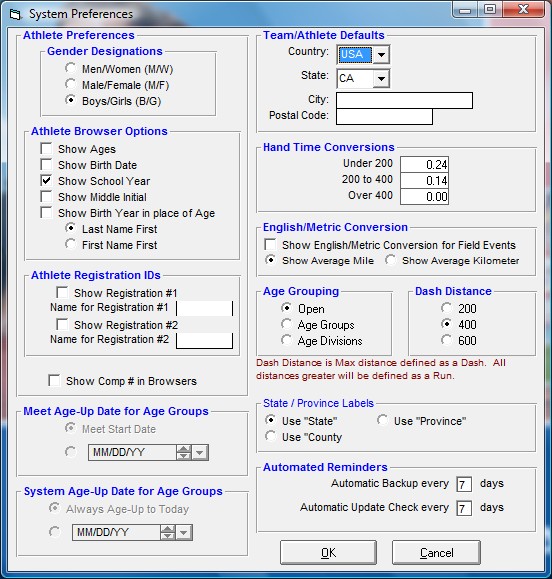Enable Show Ages checkbox
Image resolution: width=552 pixels, height=579 pixels.
(46, 148)
